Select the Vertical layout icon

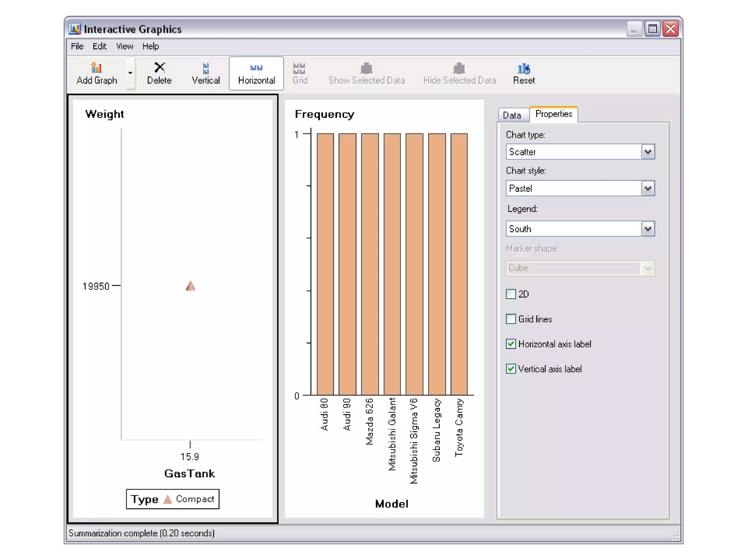tap(206, 68)
